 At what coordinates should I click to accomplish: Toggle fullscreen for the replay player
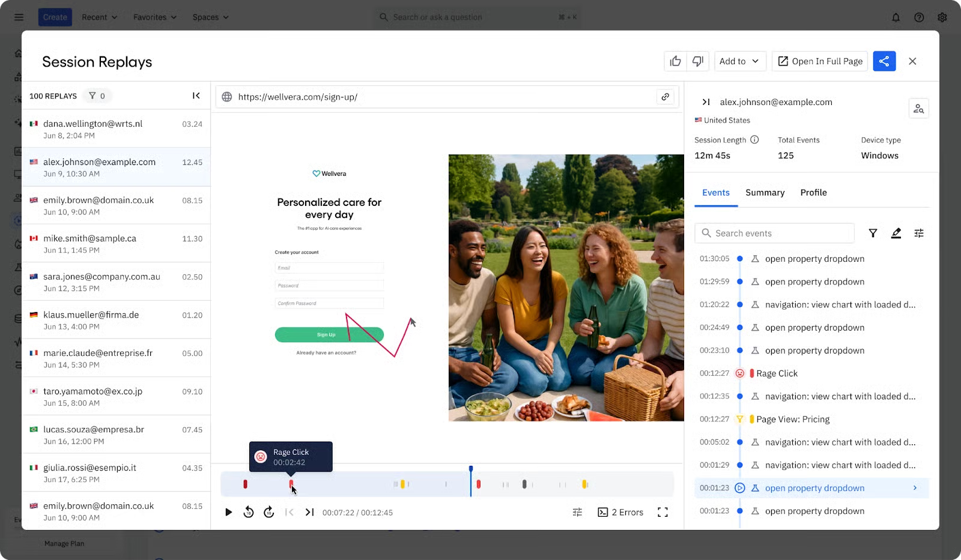pyautogui.click(x=662, y=513)
